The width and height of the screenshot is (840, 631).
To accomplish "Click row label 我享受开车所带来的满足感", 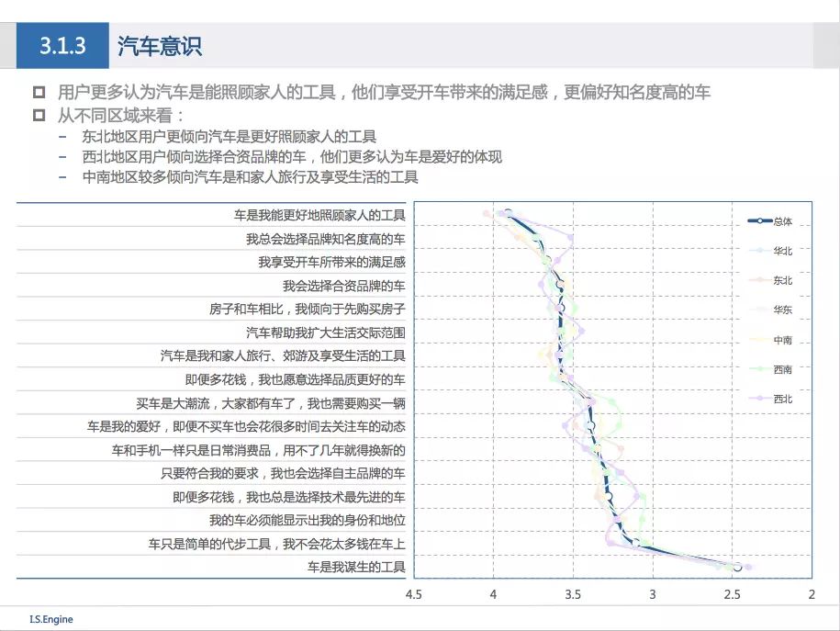I will click(x=331, y=262).
